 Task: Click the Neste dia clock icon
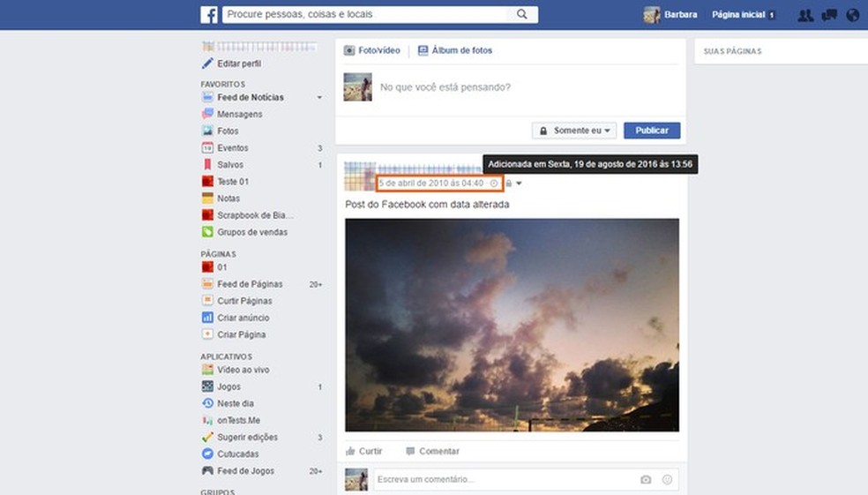207,403
